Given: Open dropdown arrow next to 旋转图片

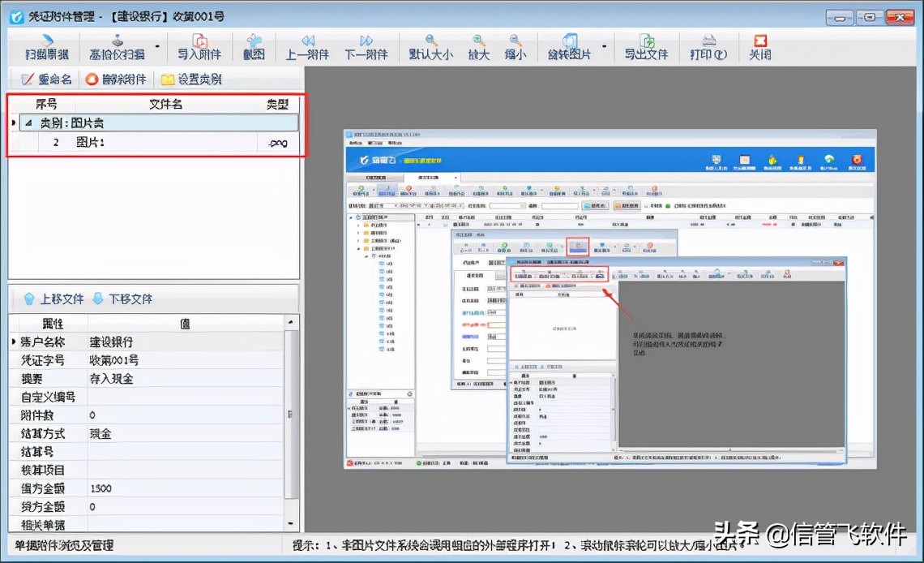Looking at the screenshot, I should tap(604, 46).
